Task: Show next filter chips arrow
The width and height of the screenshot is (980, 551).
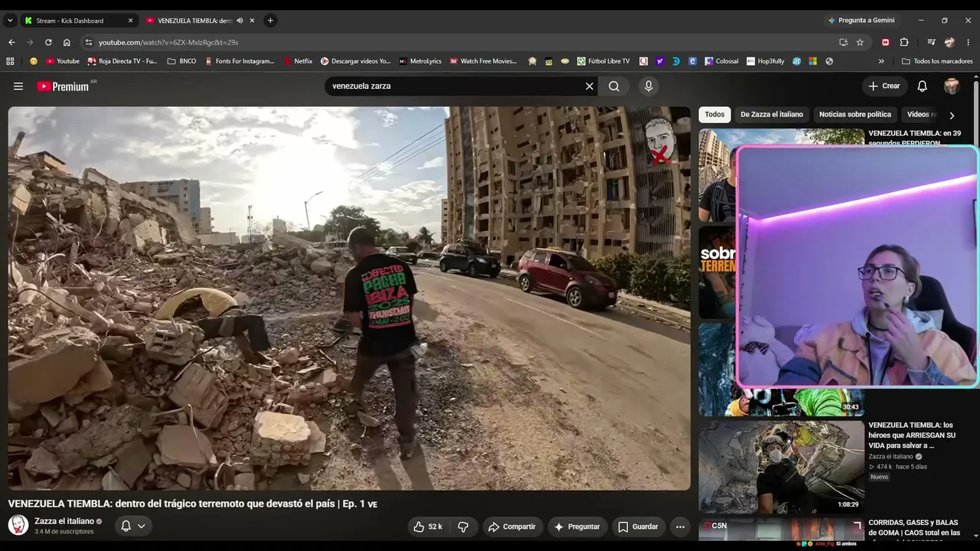Action: click(952, 115)
